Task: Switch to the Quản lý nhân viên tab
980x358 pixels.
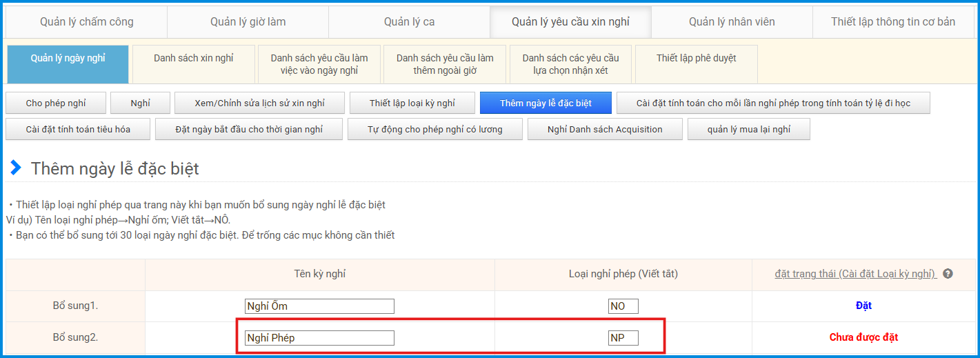Action: pyautogui.click(x=732, y=22)
